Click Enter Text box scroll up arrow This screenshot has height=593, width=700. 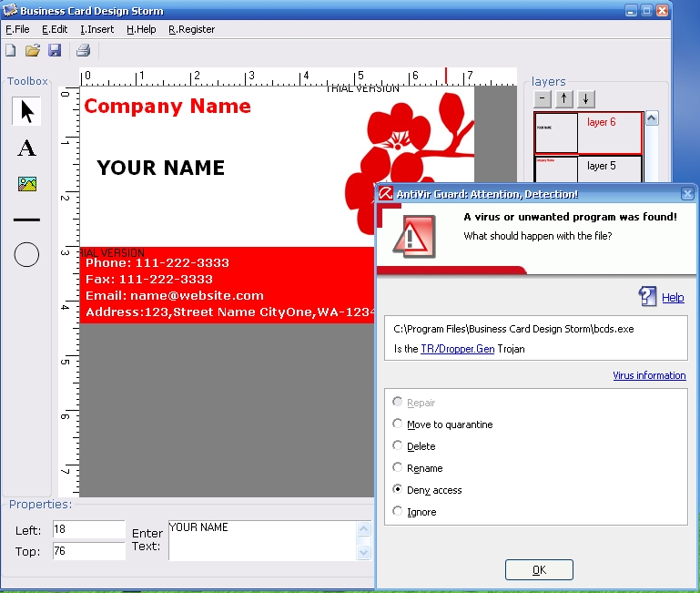[364, 529]
